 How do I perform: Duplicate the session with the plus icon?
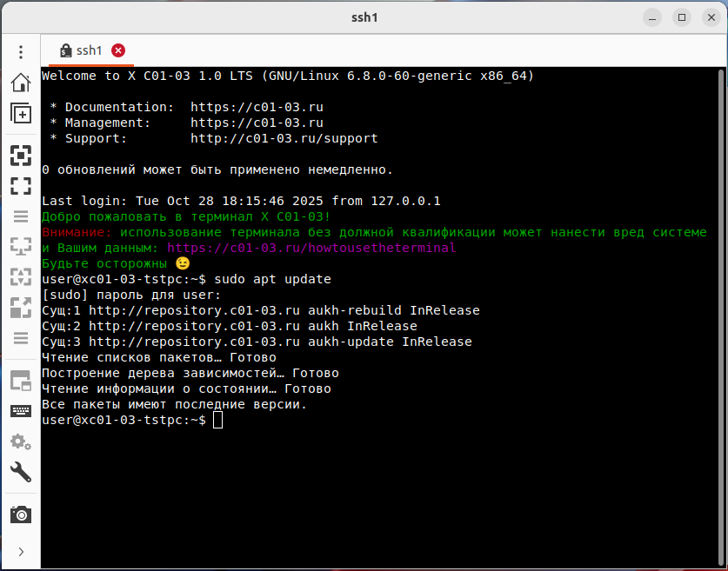coord(20,113)
